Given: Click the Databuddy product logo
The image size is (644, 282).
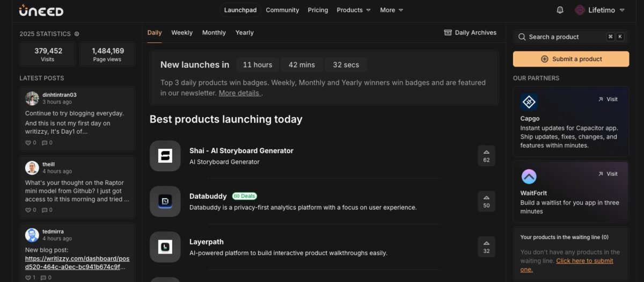Looking at the screenshot, I should tap(165, 201).
